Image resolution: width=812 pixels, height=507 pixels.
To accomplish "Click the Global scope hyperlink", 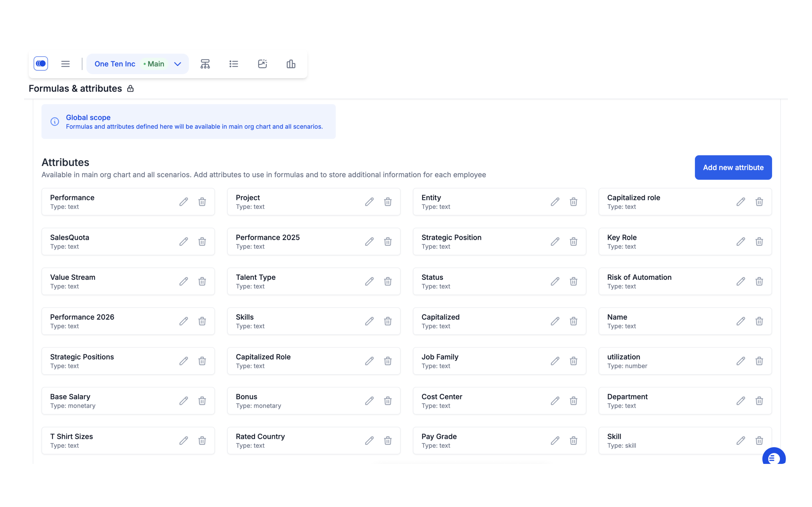I will 88,117.
